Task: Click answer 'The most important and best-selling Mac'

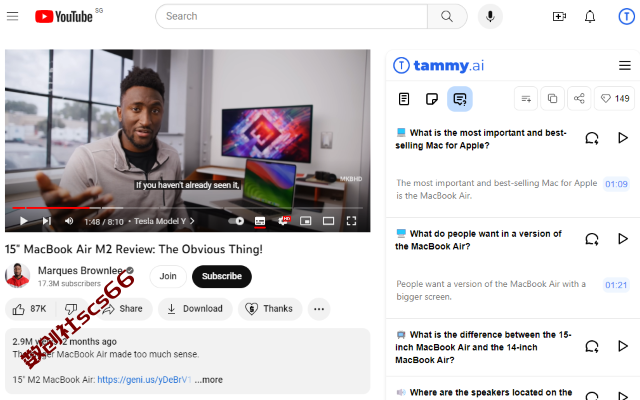Action: click(x=497, y=189)
